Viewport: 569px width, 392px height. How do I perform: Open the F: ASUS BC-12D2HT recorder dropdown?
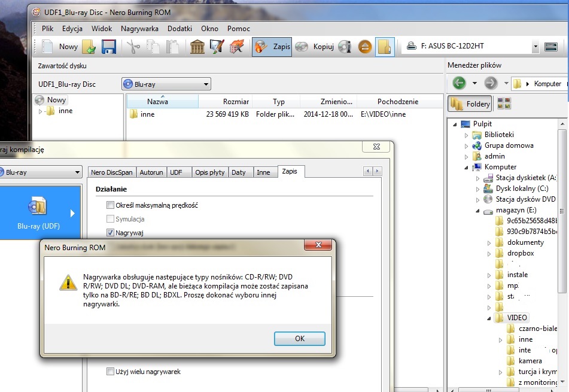(x=535, y=47)
